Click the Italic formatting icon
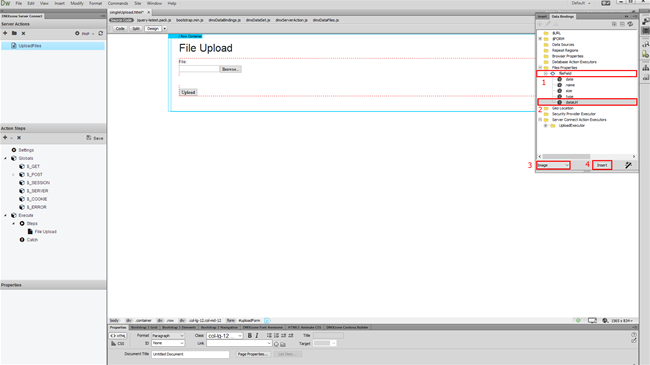This screenshot has height=365, width=650. (257, 336)
